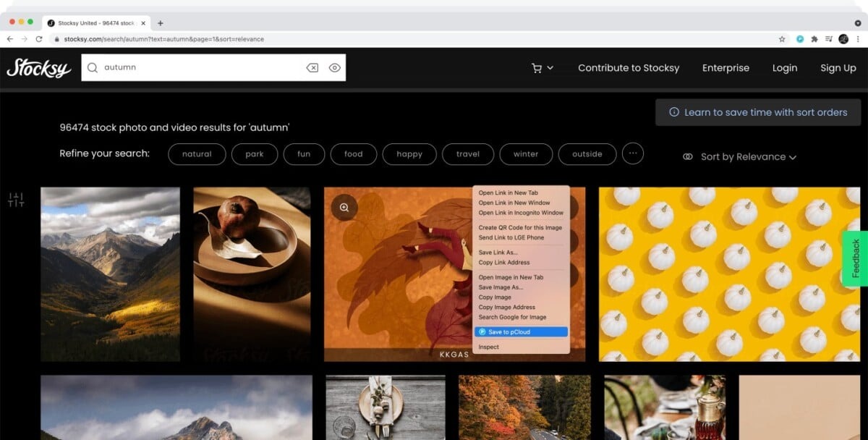This screenshot has height=440, width=868.
Task: Click the Stocksy logo
Action: click(38, 68)
